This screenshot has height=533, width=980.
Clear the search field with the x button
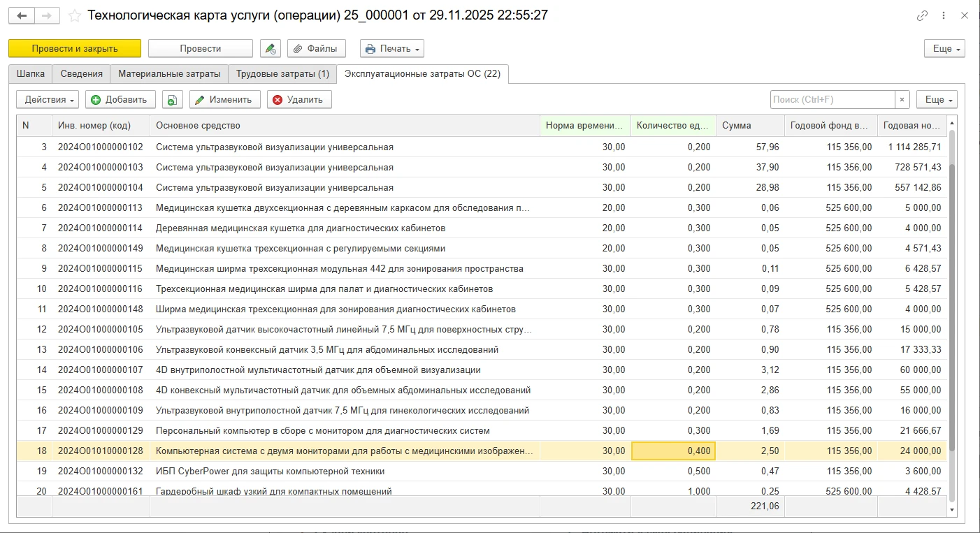(x=902, y=99)
